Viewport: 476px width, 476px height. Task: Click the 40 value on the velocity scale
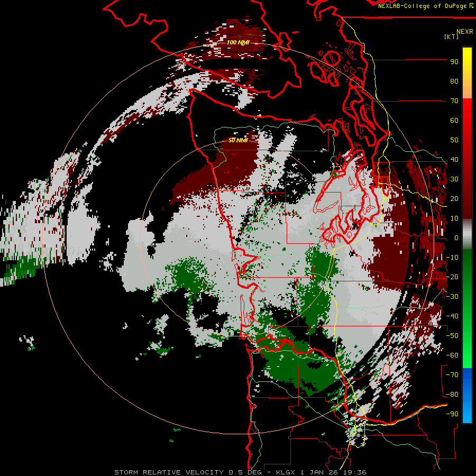tap(454, 159)
